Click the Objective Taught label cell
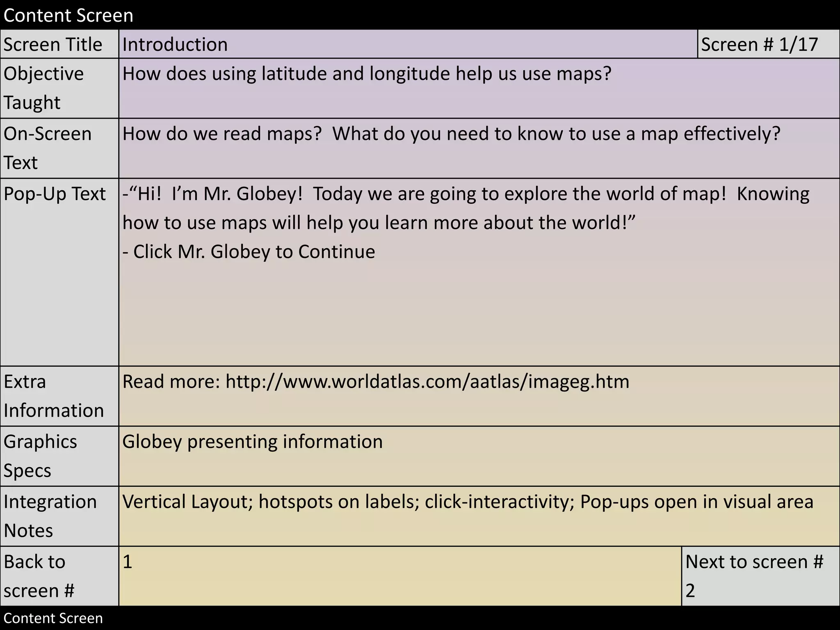 click(59, 88)
